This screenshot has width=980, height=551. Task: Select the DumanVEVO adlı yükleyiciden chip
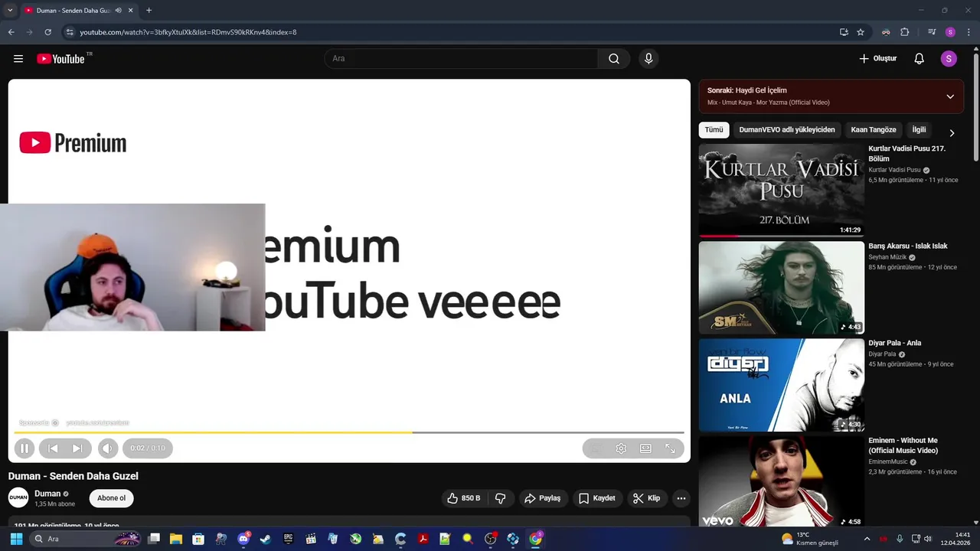pyautogui.click(x=786, y=130)
